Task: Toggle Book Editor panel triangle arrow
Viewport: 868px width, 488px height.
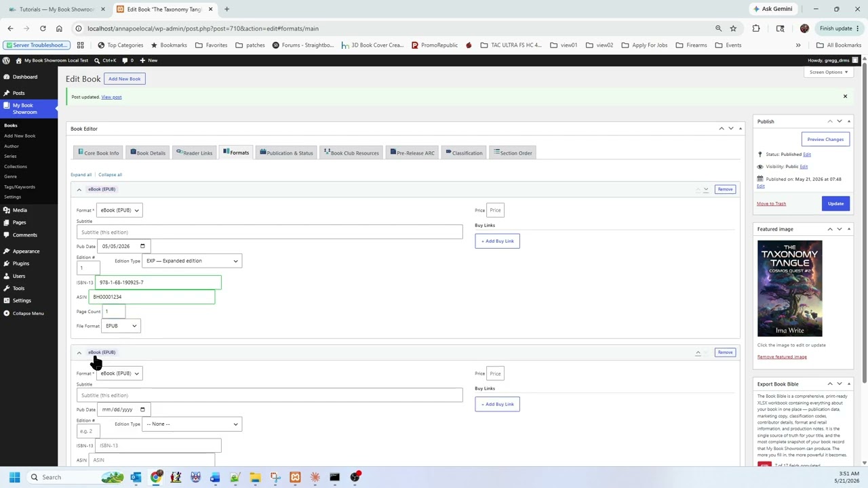Action: [740, 128]
